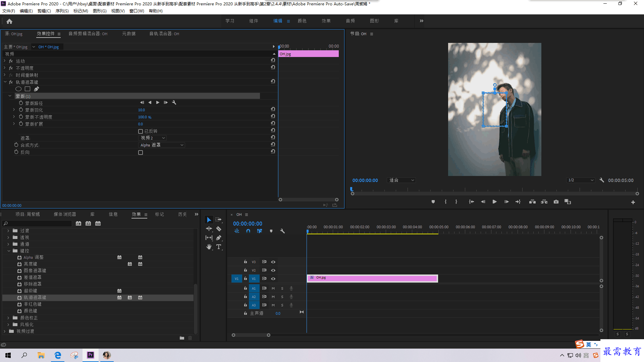This screenshot has width=644, height=362.
Task: Open timeline display settings wrench
Action: [282, 231]
